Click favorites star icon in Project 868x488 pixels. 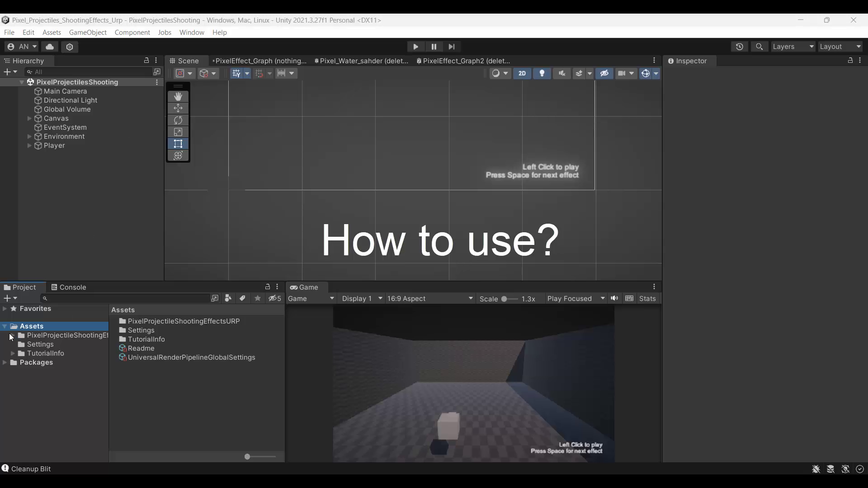click(258, 298)
